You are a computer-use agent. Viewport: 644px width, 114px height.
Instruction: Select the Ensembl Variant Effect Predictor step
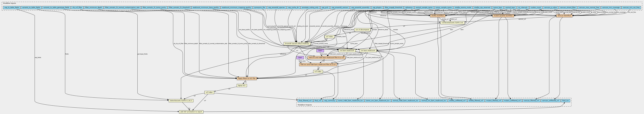[x=297, y=44]
